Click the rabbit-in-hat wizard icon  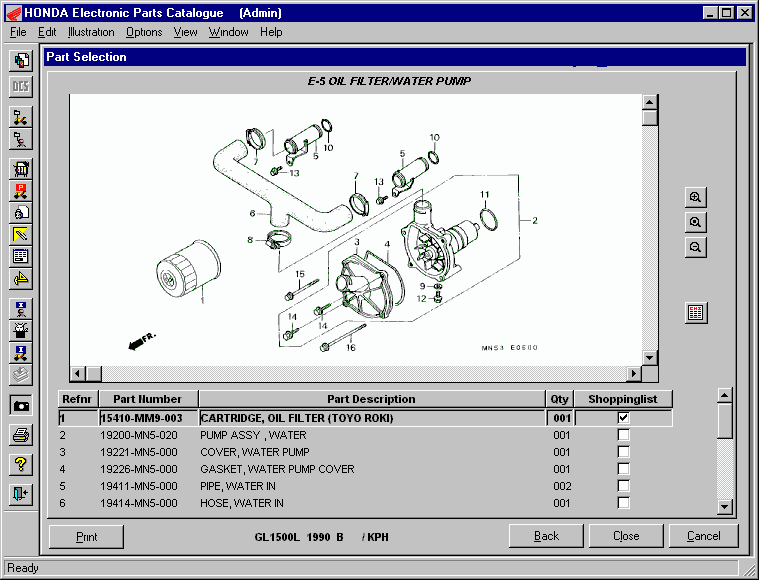[21, 331]
